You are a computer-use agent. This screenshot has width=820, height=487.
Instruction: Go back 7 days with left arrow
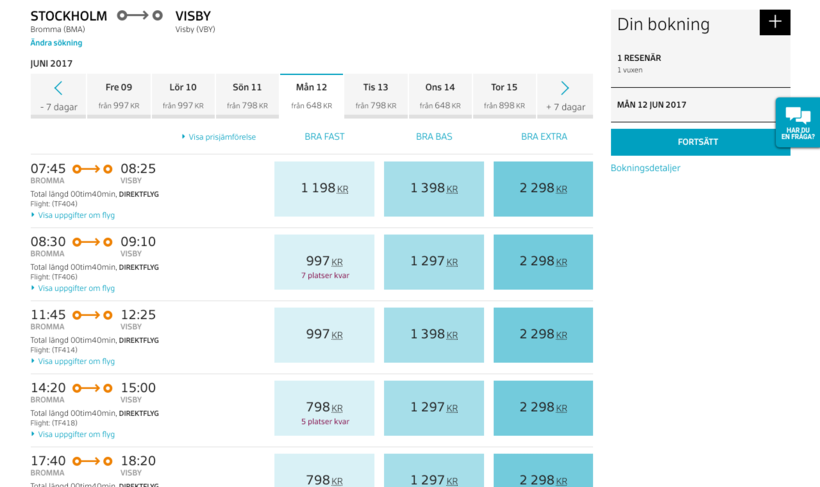pyautogui.click(x=58, y=96)
